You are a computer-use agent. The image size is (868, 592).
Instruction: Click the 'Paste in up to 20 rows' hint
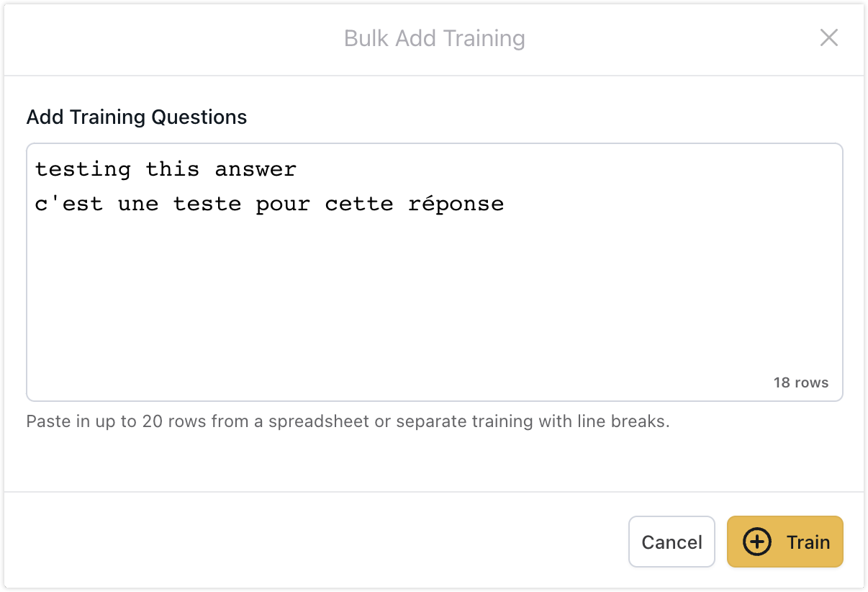348,421
